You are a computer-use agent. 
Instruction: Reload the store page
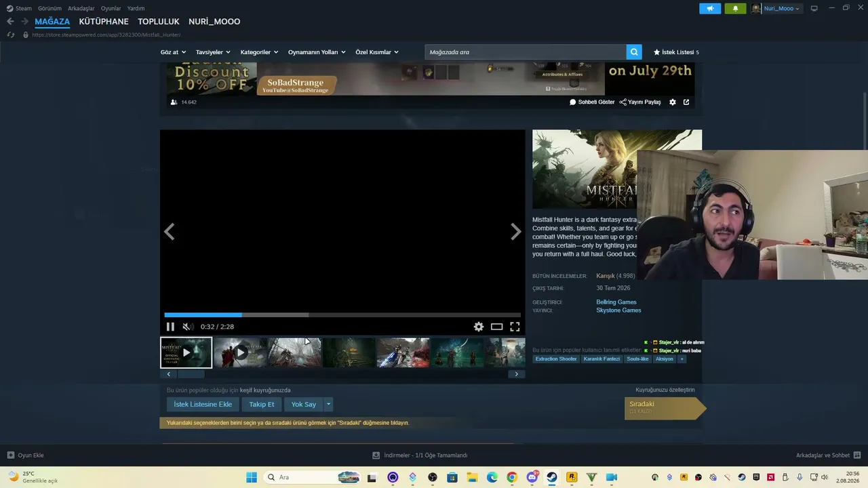pos(10,35)
